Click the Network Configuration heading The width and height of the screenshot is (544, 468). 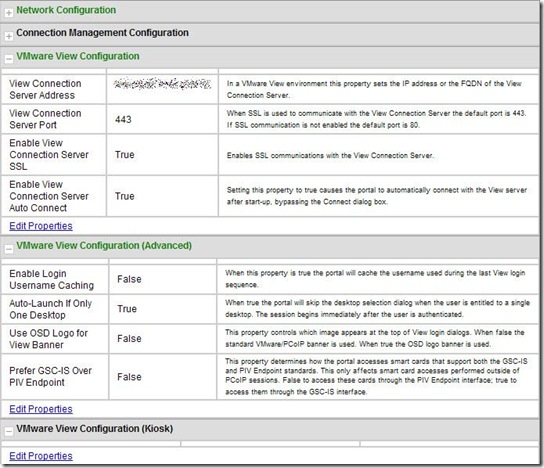click(66, 10)
